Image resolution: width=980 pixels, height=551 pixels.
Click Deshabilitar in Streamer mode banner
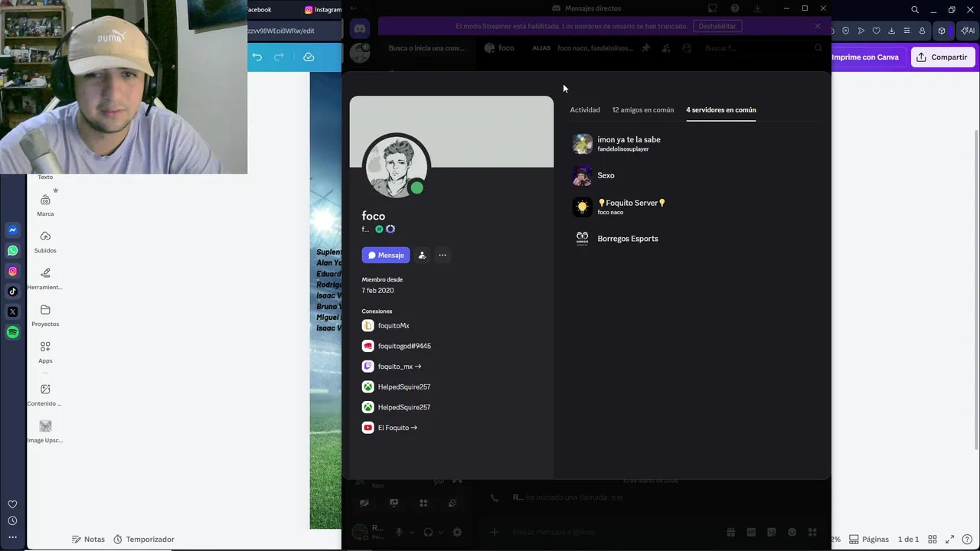click(717, 26)
